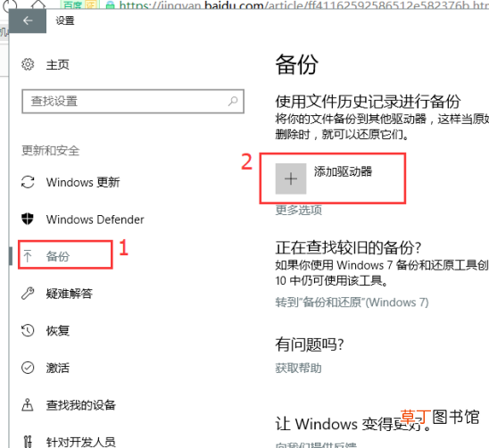
Task: Click the find my device icon
Action: 28,405
